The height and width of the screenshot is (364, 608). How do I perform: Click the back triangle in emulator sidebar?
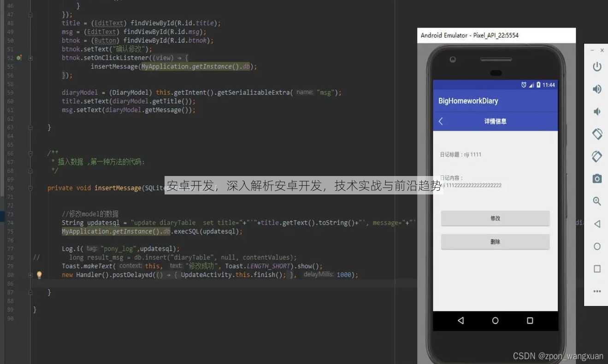point(597,224)
